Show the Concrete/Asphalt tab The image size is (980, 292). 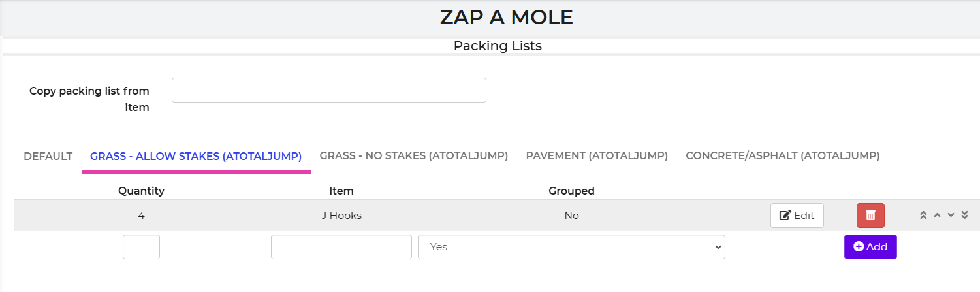(x=782, y=156)
